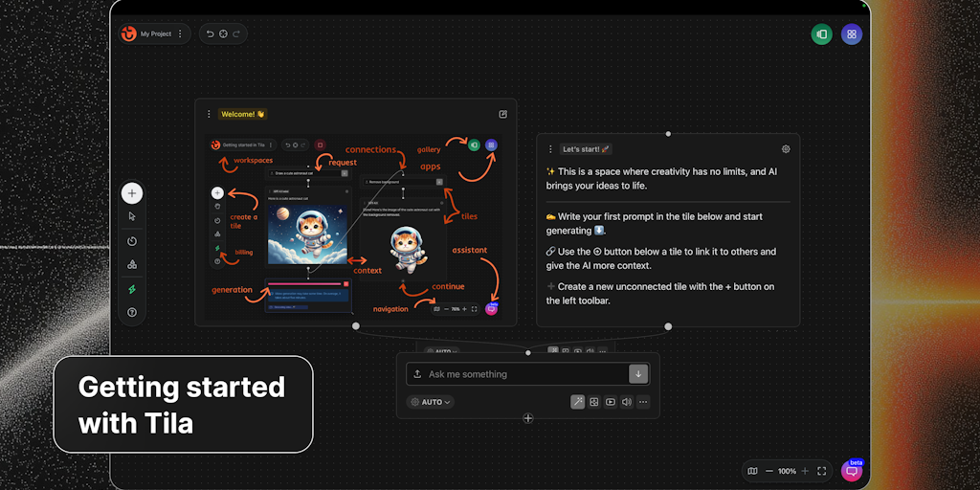Open the green gallery button
Screen dimensions: 980x490
pos(822,34)
